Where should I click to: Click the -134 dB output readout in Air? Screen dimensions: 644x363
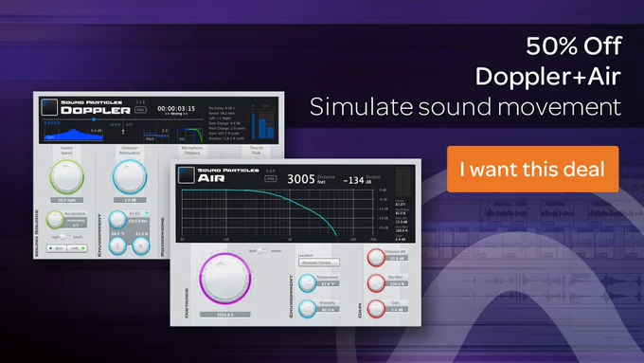pos(362,180)
